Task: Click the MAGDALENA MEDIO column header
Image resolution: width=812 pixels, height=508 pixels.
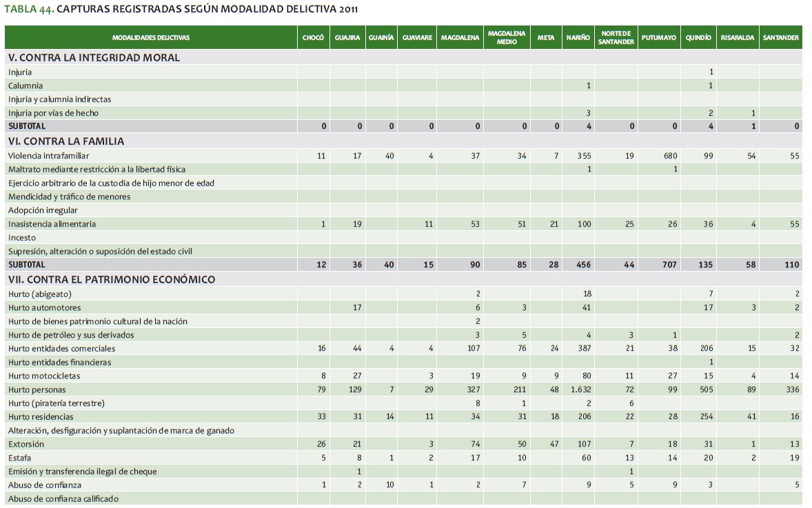Action: 506,38
